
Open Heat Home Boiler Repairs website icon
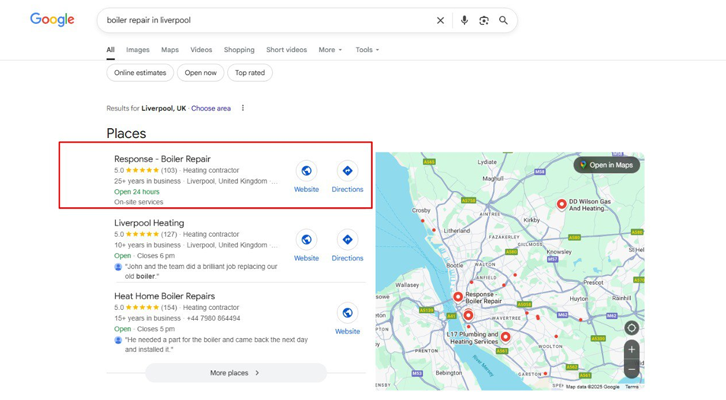[347, 313]
